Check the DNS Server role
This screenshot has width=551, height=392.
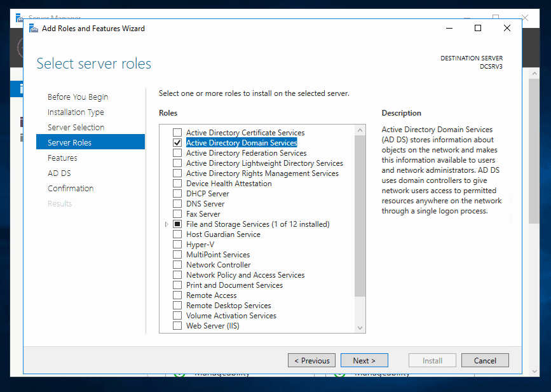pos(177,204)
